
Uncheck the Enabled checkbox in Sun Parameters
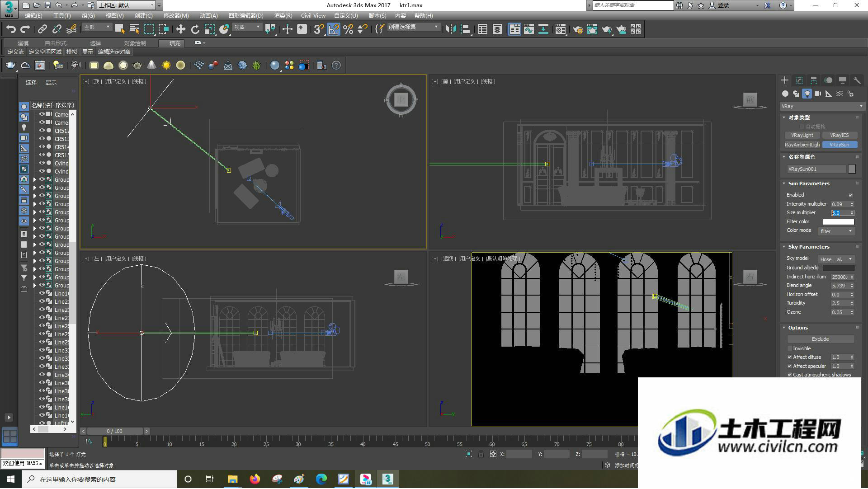tap(851, 195)
